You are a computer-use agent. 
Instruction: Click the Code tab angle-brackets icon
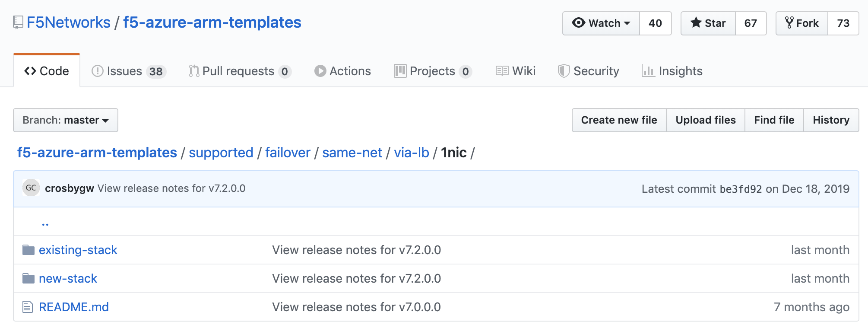tap(30, 71)
